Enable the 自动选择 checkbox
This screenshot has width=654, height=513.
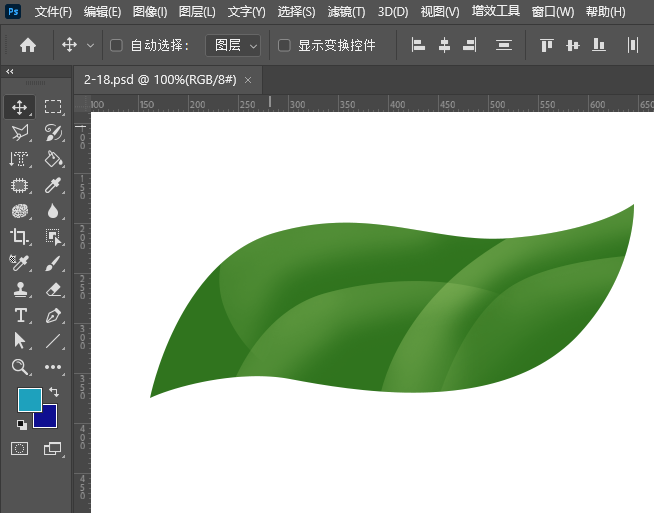pyautogui.click(x=116, y=45)
